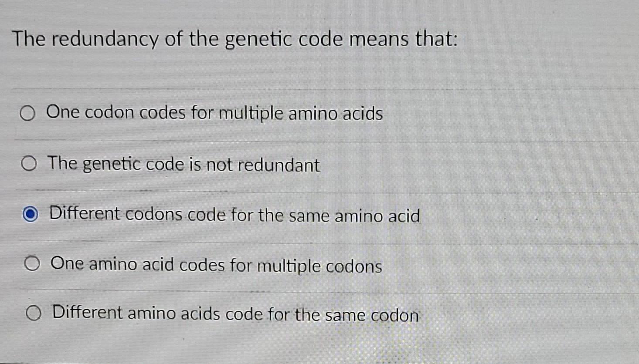Pick the 'One amino acid codes for multiple codons' option
Screen dimensions: 639x364
[31, 263]
